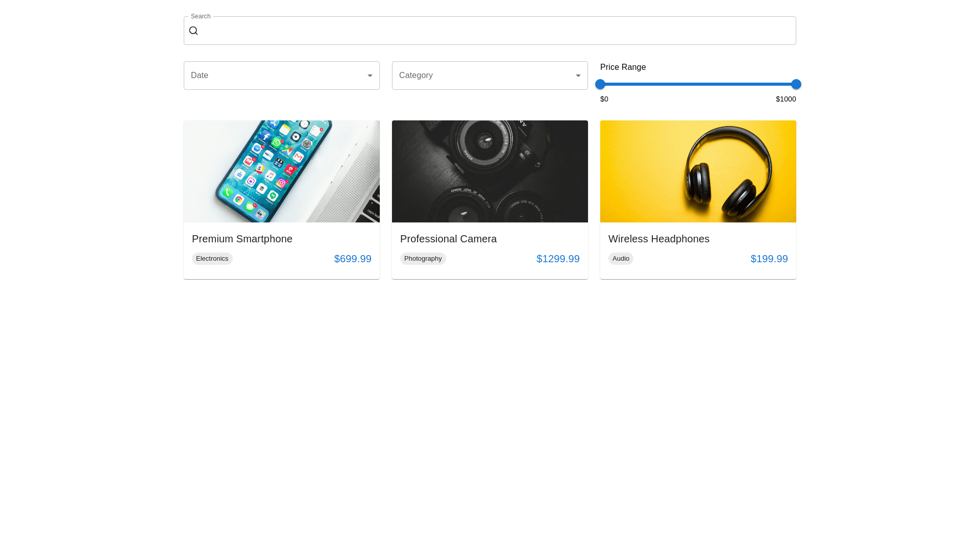The height and width of the screenshot is (551, 980).
Task: Click the minimum price slider handle
Action: [x=600, y=84]
